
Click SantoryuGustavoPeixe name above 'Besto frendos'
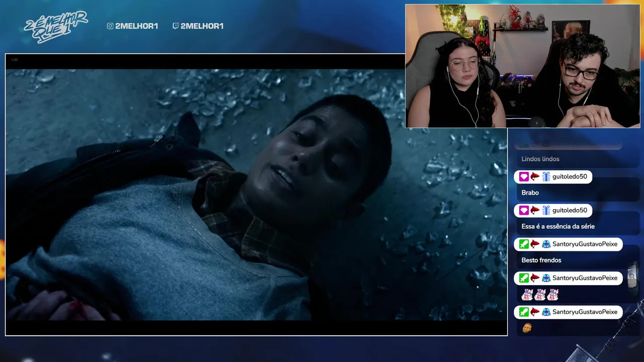tap(585, 244)
